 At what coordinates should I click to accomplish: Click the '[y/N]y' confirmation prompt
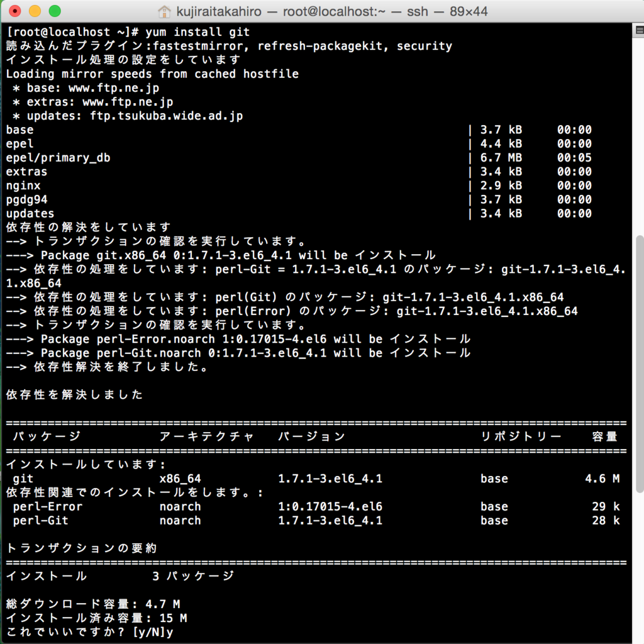click(x=153, y=632)
